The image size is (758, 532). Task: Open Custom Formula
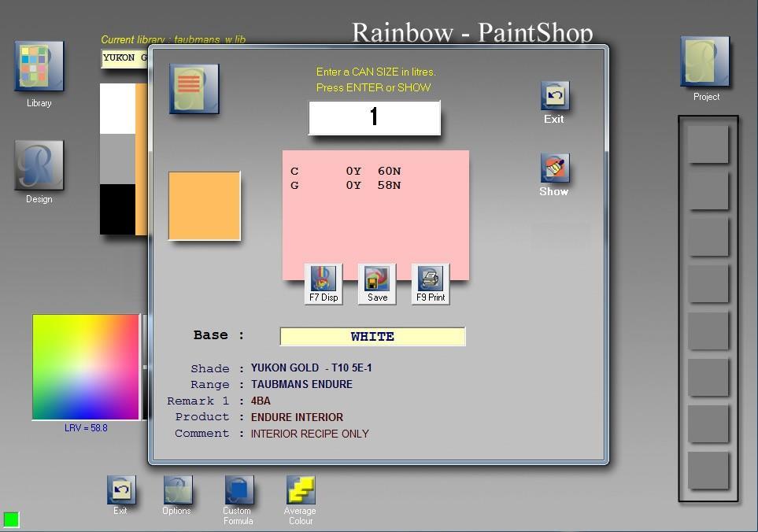tap(238, 490)
